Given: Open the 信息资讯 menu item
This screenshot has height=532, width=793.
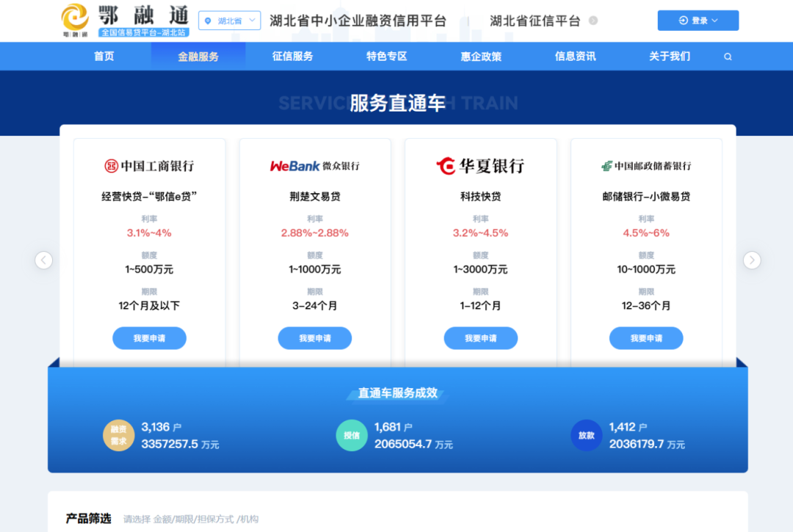Looking at the screenshot, I should [x=575, y=57].
